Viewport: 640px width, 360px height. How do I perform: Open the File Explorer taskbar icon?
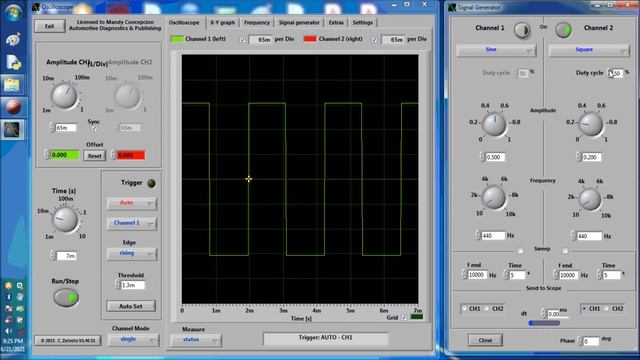pyautogui.click(x=12, y=84)
